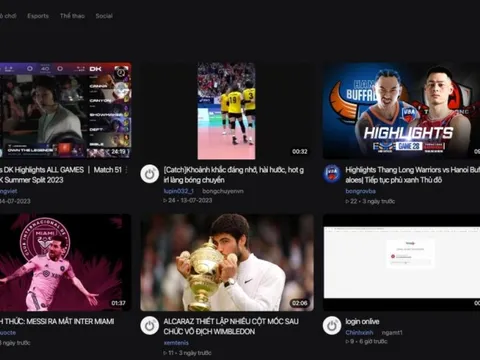Viewport: 480px width, 360px height.
Task: Open VBA channel avatar beside Thang Long Warriors
Action: pos(332,174)
